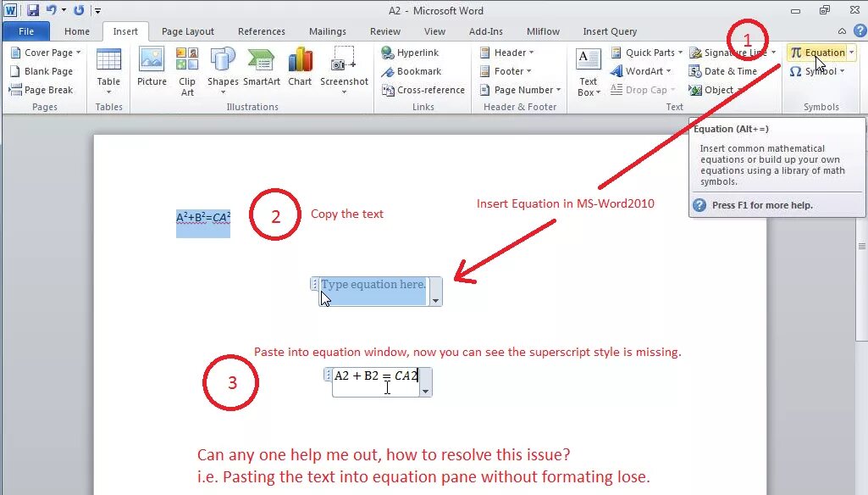868x495 pixels.
Task: Insert a Chart
Action: [x=300, y=68]
